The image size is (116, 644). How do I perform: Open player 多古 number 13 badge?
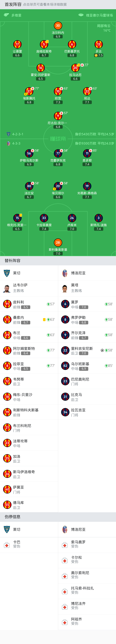coord(98,44)
